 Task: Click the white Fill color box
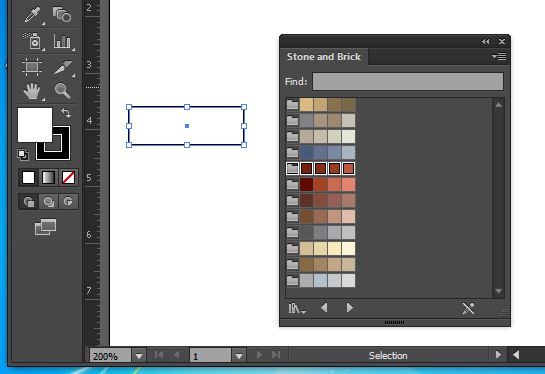(x=35, y=124)
